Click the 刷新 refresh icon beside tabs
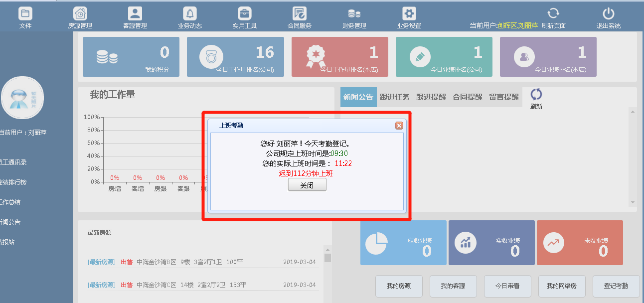 pyautogui.click(x=536, y=95)
